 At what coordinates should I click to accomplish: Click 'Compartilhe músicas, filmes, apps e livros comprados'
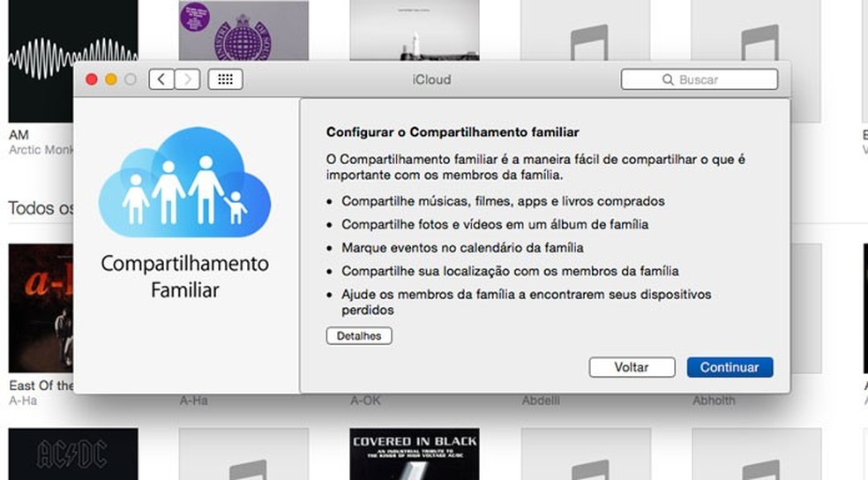(x=503, y=201)
